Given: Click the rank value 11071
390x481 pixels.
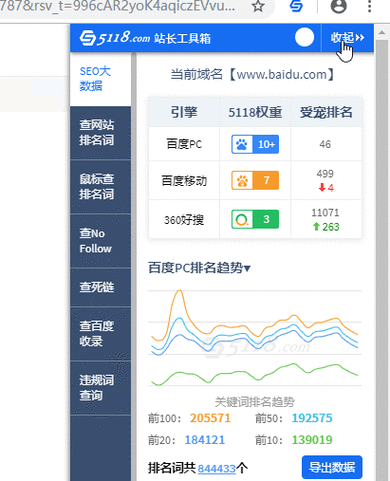Looking at the screenshot, I should (325, 213).
